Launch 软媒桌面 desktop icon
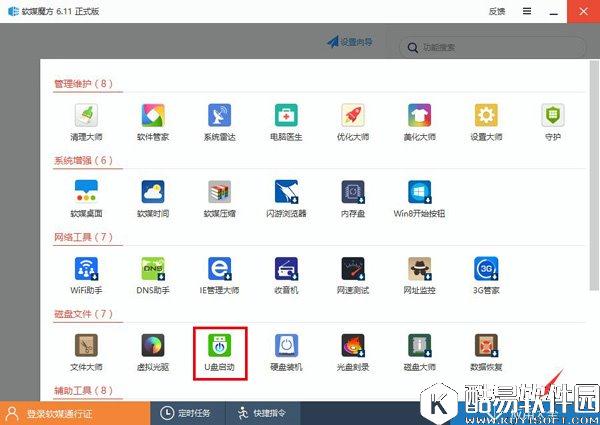 pos(86,192)
